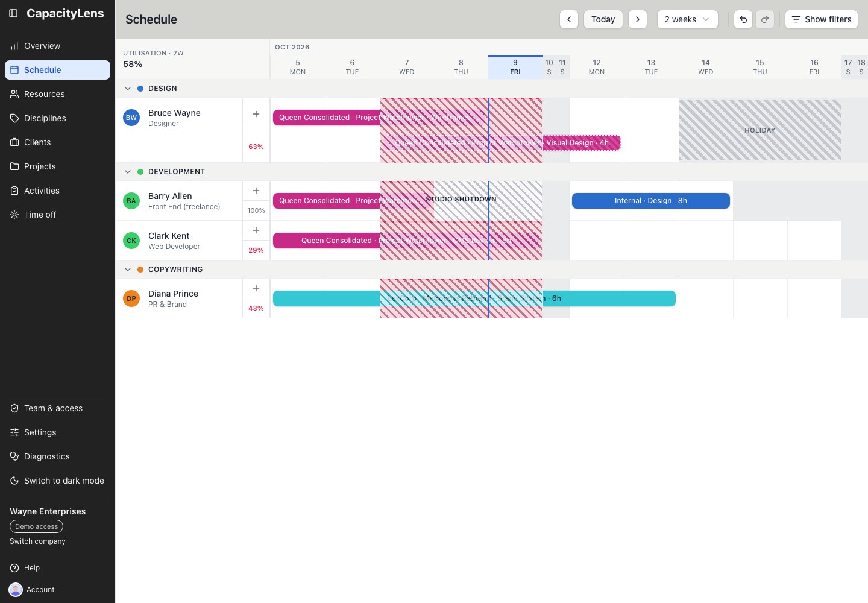The width and height of the screenshot is (868, 603).
Task: Click Clark Kent's CK avatar
Action: coord(131,241)
